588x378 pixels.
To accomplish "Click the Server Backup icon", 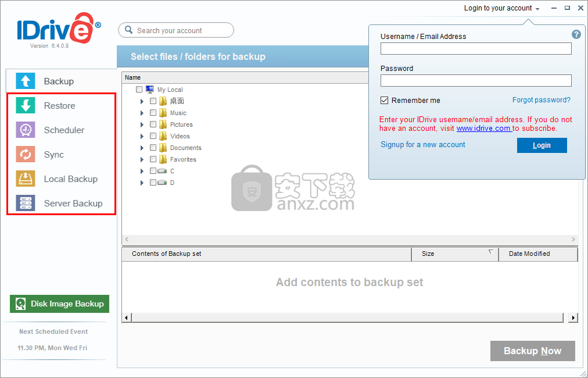I will (26, 203).
